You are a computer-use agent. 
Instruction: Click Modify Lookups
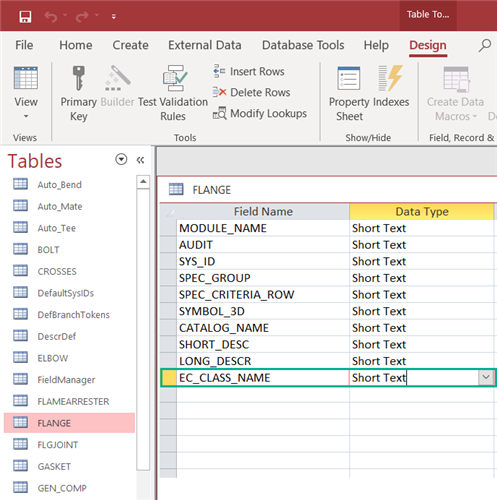coord(260,113)
